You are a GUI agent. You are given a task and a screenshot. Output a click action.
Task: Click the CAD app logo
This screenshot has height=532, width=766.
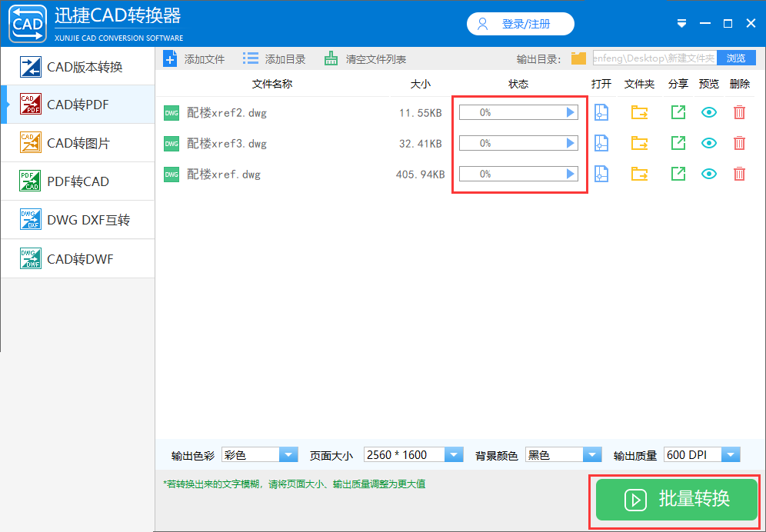28,24
